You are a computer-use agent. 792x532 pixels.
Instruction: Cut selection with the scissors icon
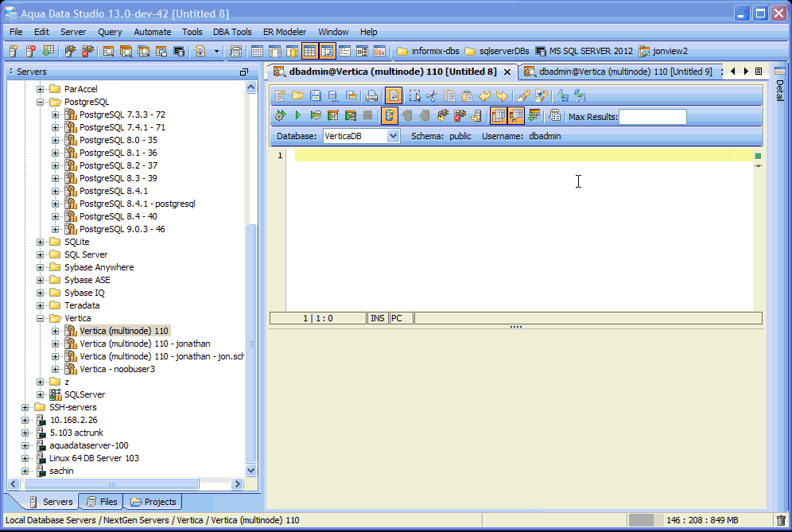click(x=432, y=95)
